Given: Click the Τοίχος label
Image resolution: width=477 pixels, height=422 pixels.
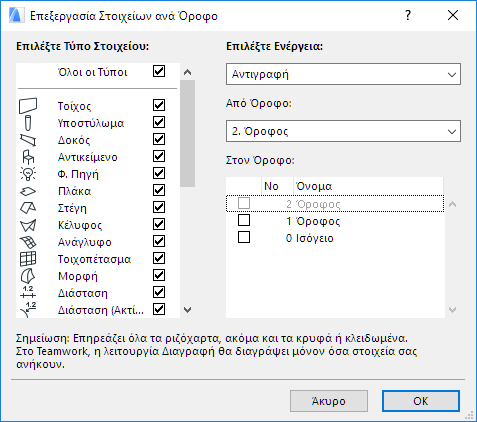Looking at the screenshot, I should click(74, 106).
